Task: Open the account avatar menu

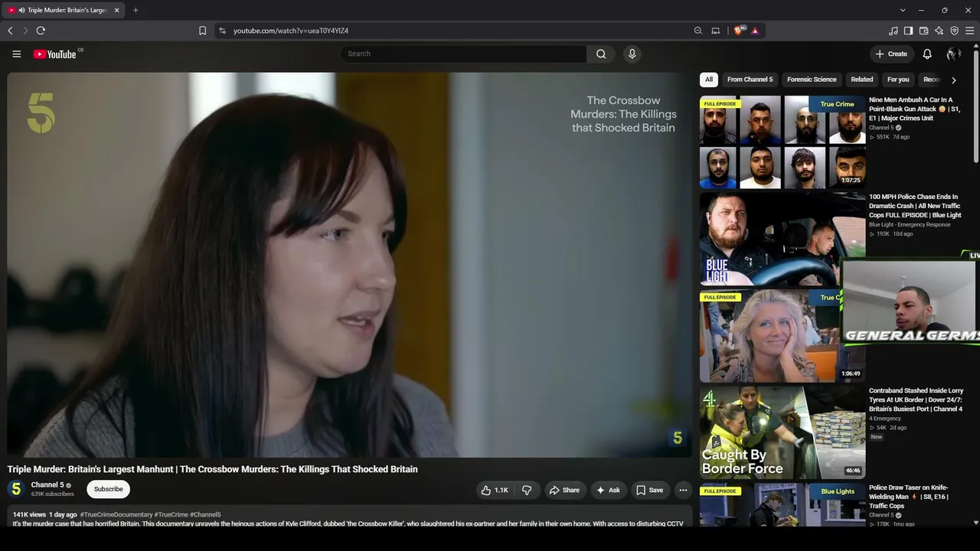Action: pyautogui.click(x=953, y=54)
